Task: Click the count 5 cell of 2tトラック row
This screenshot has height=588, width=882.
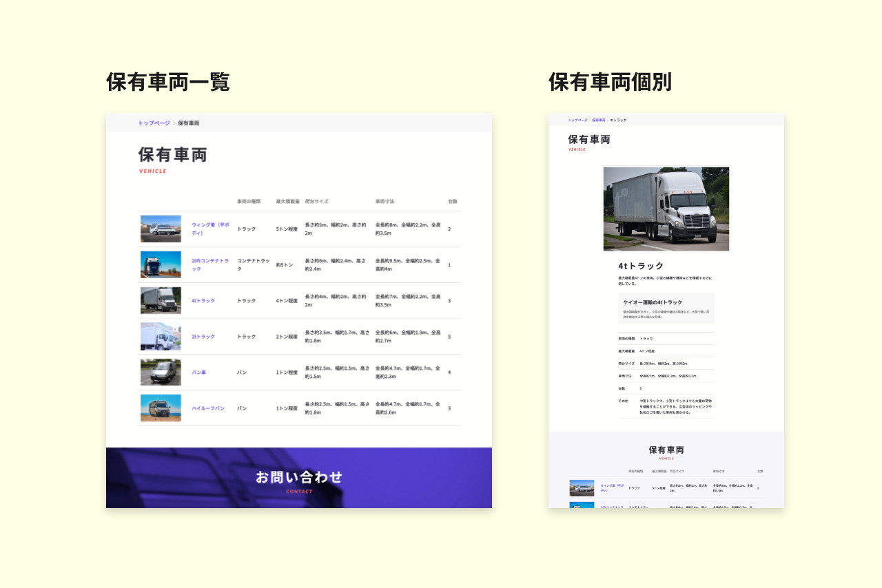Action: point(449,337)
